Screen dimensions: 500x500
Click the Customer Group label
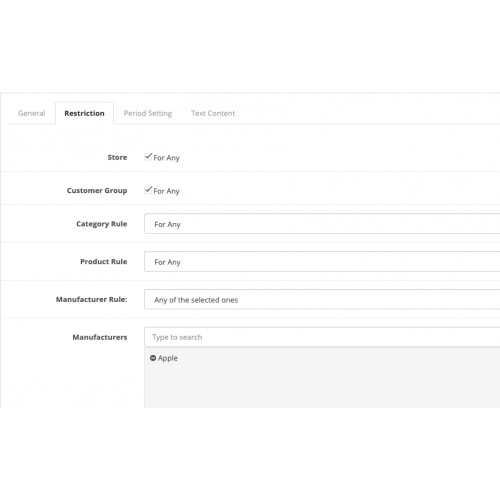[97, 191]
